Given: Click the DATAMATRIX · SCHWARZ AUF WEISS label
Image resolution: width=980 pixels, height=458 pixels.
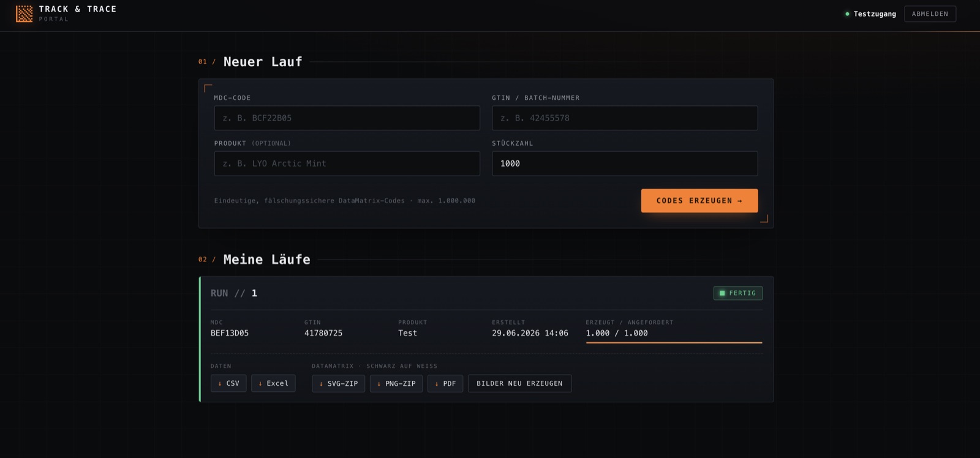Looking at the screenshot, I should [x=375, y=366].
